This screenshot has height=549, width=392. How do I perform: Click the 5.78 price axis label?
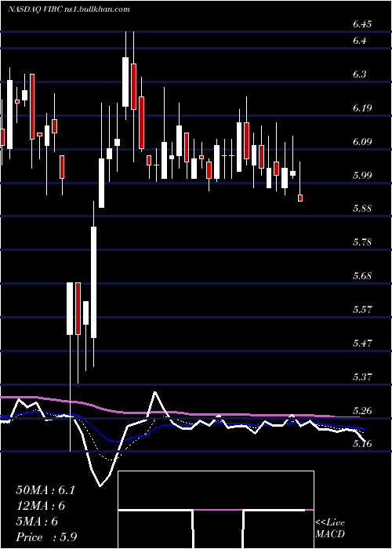[362, 242]
